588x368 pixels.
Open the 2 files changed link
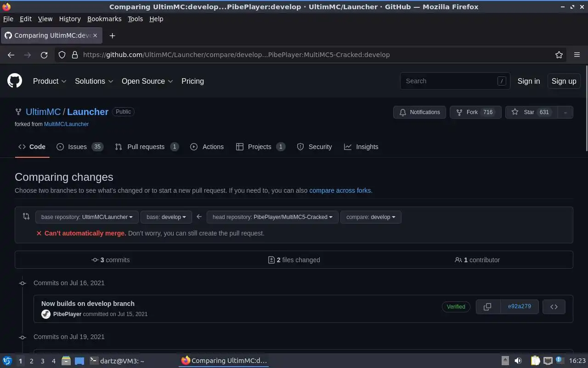tap(294, 260)
